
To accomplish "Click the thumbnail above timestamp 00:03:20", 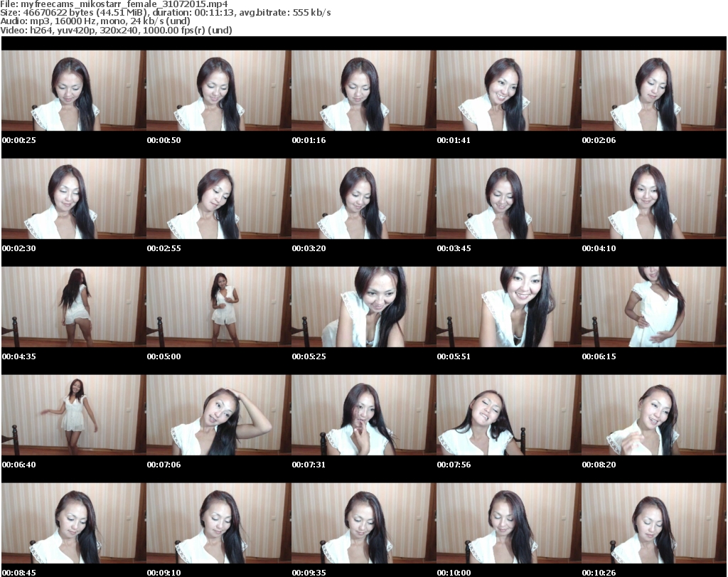I will click(x=363, y=198).
